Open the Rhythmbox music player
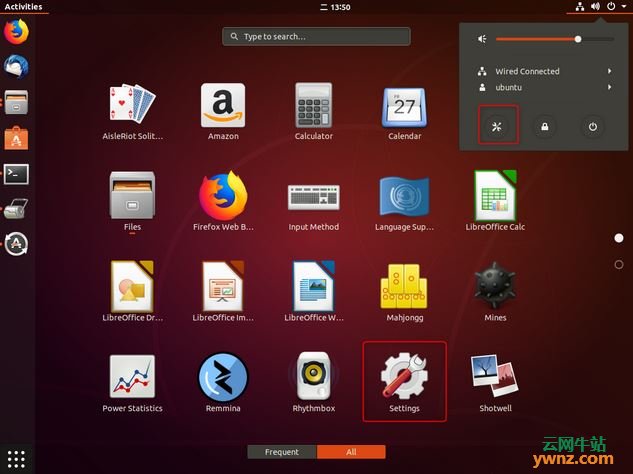This screenshot has height=474, width=633. (314, 382)
